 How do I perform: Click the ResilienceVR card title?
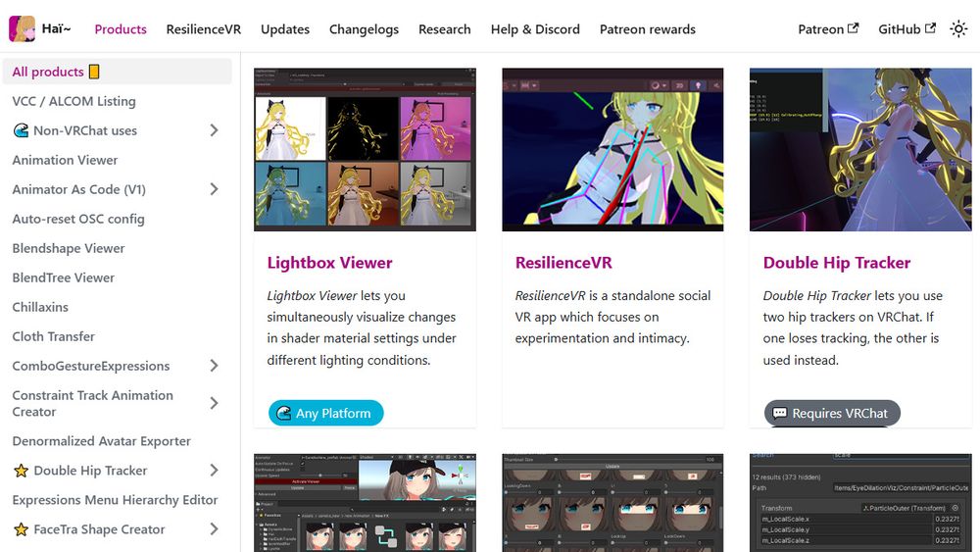(563, 263)
